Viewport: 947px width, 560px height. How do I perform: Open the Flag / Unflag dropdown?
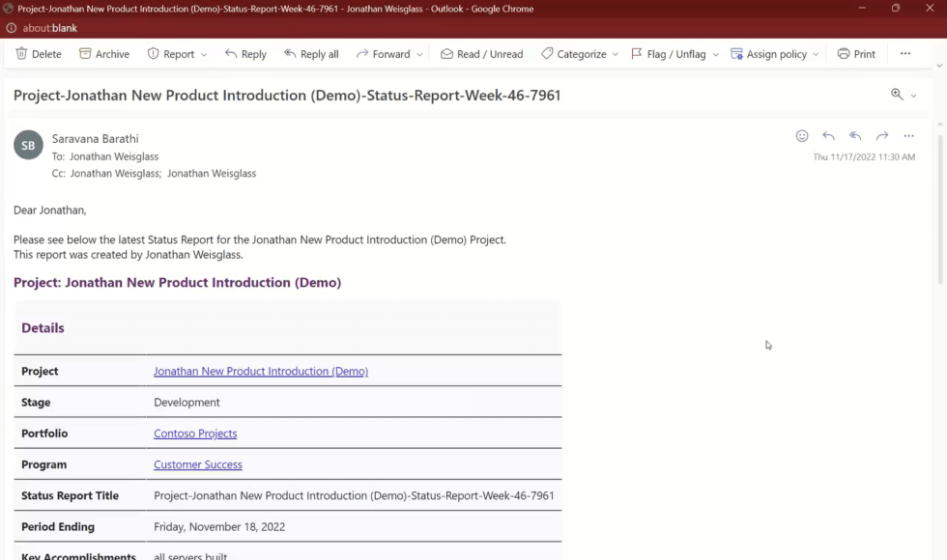(x=715, y=54)
